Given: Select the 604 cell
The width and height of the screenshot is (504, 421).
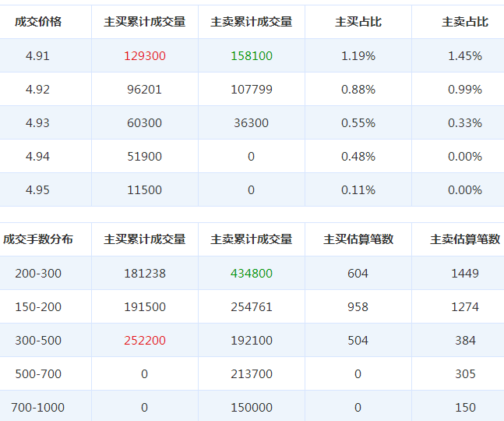Looking at the screenshot, I should (x=358, y=274).
